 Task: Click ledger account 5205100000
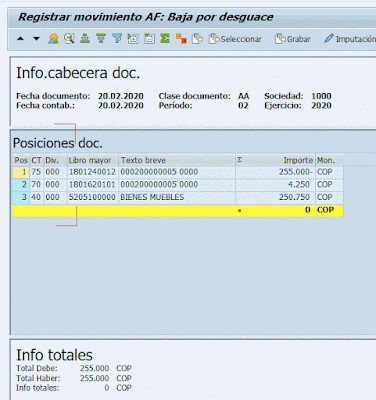(92, 197)
